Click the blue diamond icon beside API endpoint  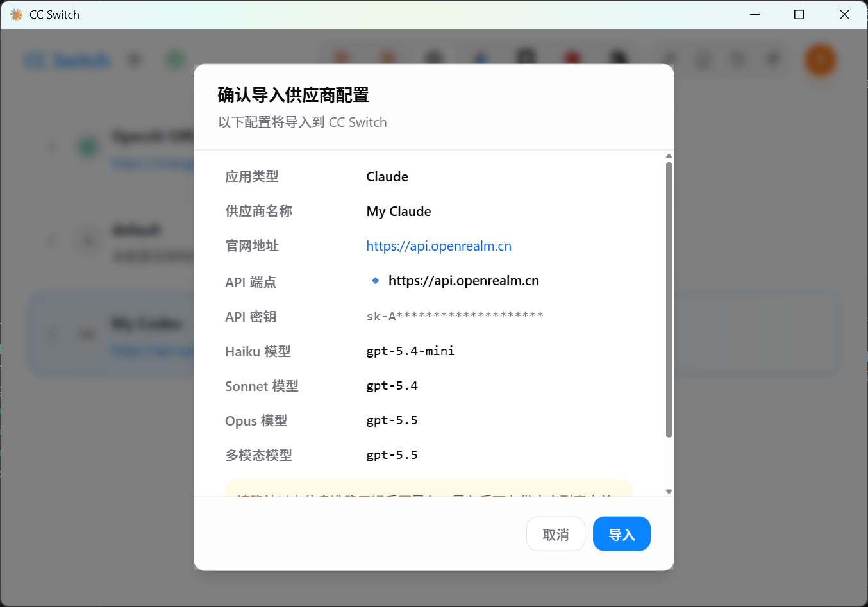point(375,280)
